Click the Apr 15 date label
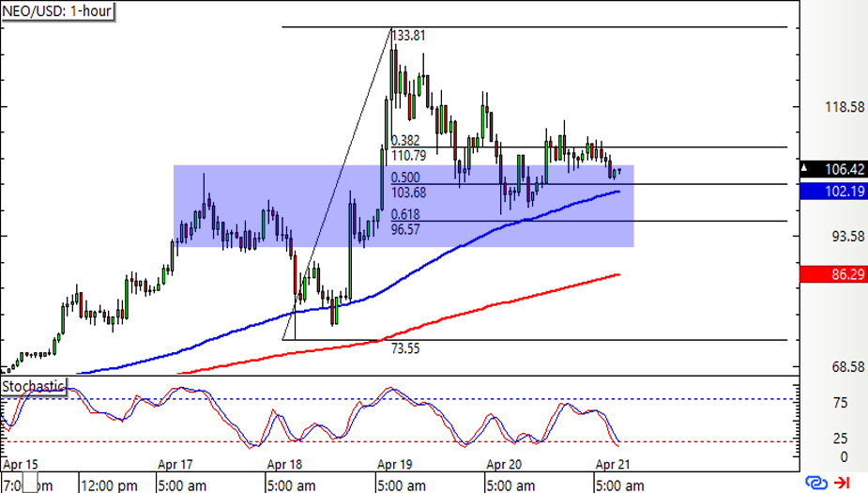868x493 pixels. point(21,464)
